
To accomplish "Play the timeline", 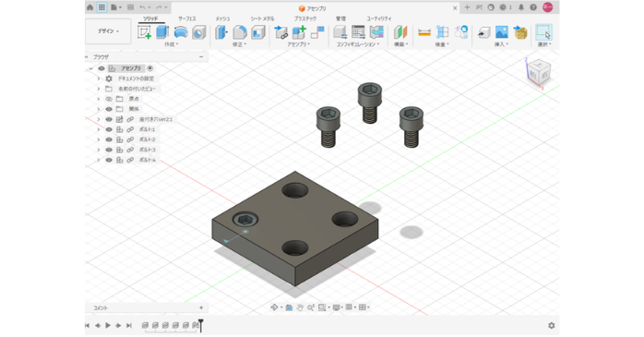I will pyautogui.click(x=108, y=326).
